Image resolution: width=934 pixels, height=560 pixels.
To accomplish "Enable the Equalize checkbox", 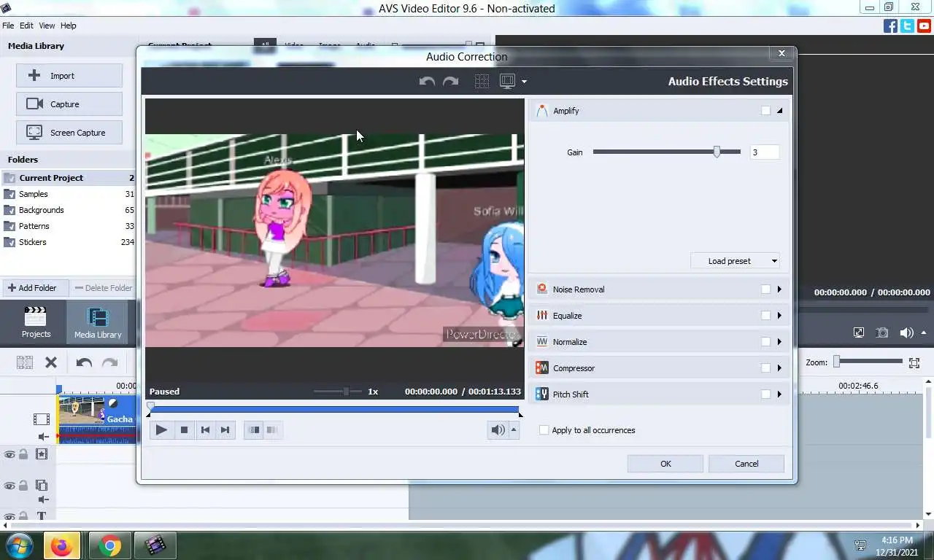I will click(x=765, y=316).
